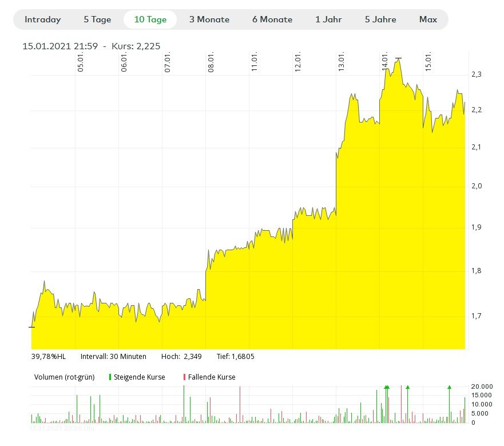Click the Intervall: 30 Minuten label
Image resolution: width=504 pixels, height=446 pixels.
click(x=113, y=357)
